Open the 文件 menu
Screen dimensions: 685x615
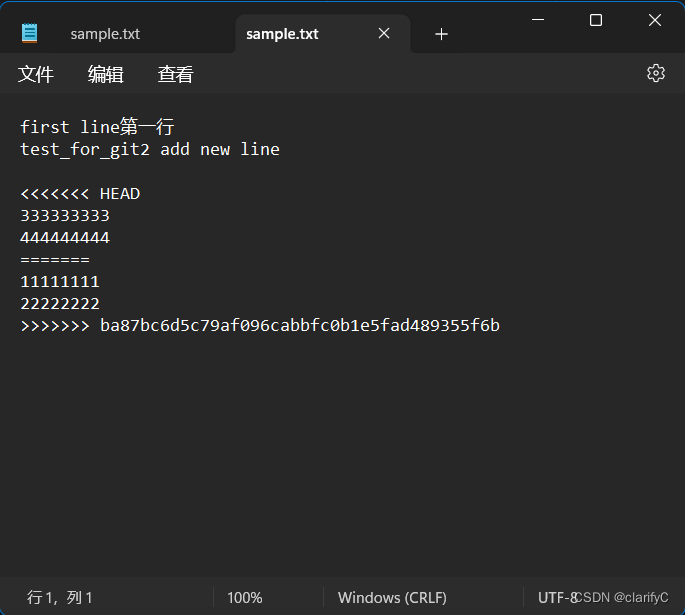pyautogui.click(x=36, y=74)
